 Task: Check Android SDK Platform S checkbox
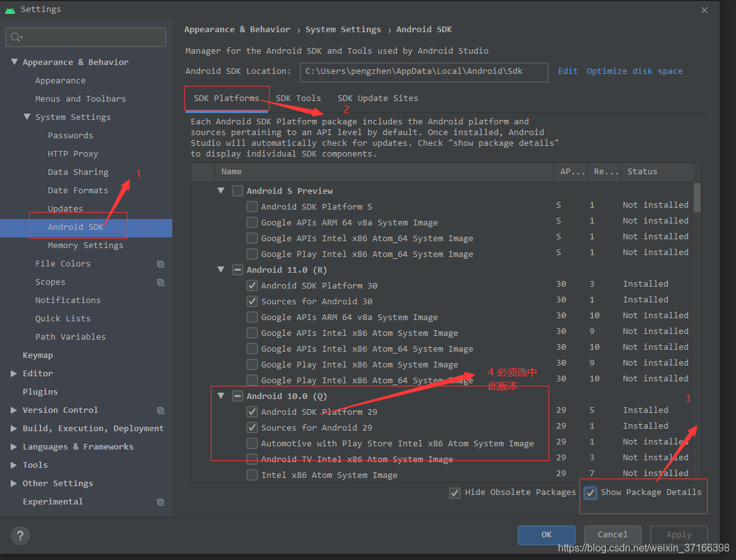252,206
